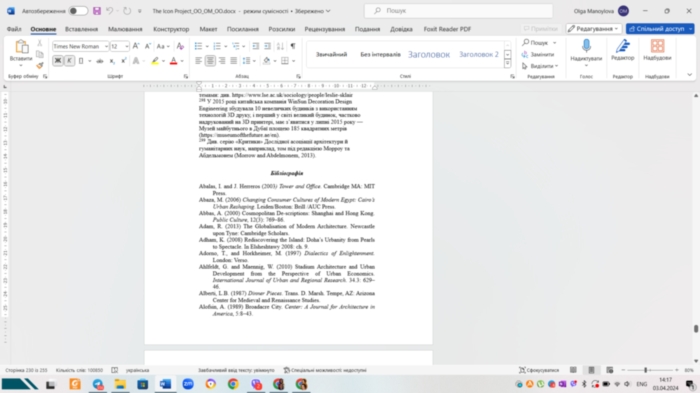Switch to the Рецензування tab
The width and height of the screenshot is (700, 393).
pos(325,29)
